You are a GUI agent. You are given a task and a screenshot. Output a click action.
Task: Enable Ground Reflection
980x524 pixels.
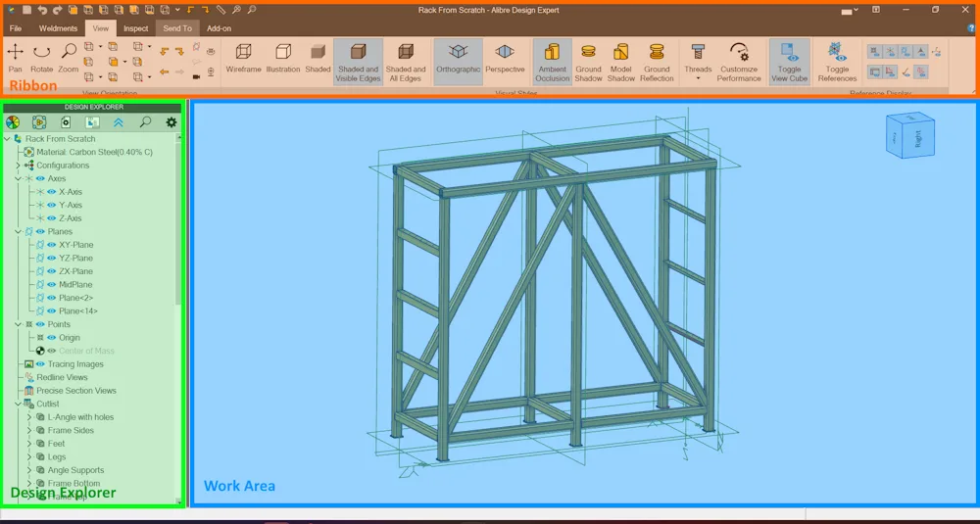pos(657,62)
